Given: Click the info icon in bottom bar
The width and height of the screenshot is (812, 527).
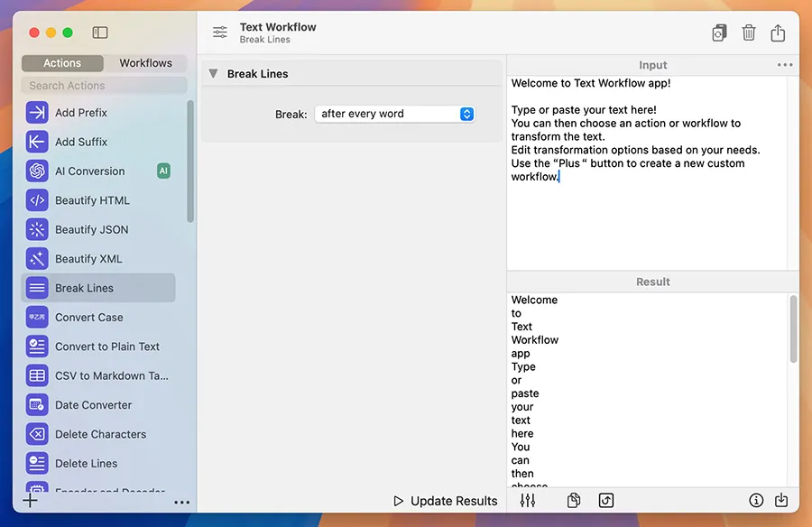Looking at the screenshot, I should pyautogui.click(x=756, y=500).
